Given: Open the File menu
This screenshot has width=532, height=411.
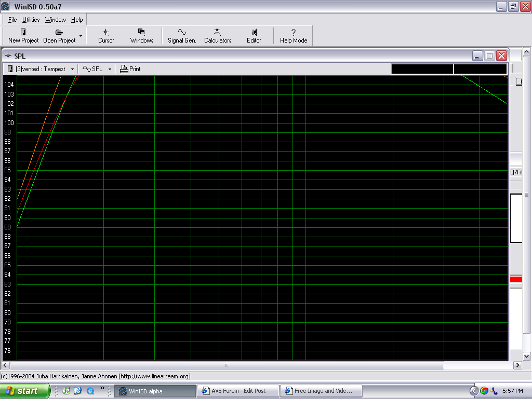Looking at the screenshot, I should coord(12,20).
